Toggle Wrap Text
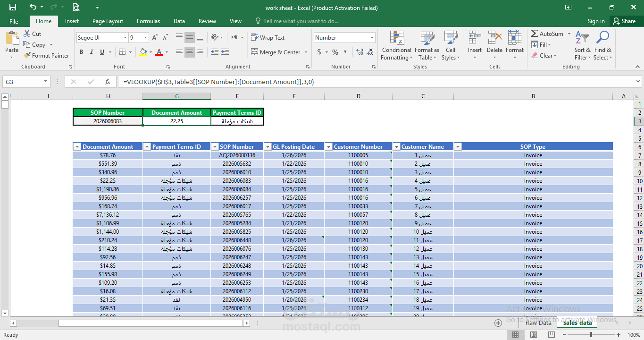The height and width of the screenshot is (340, 644). click(268, 38)
